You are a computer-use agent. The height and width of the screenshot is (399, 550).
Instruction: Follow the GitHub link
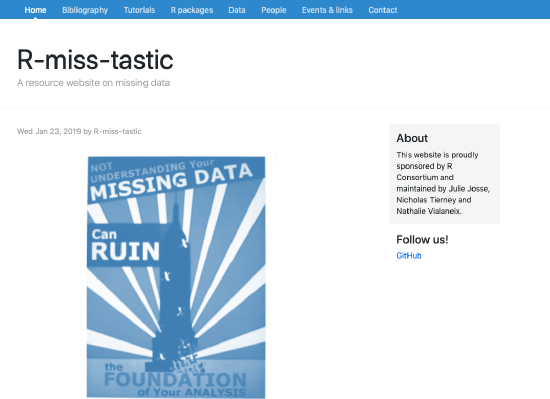tap(409, 256)
